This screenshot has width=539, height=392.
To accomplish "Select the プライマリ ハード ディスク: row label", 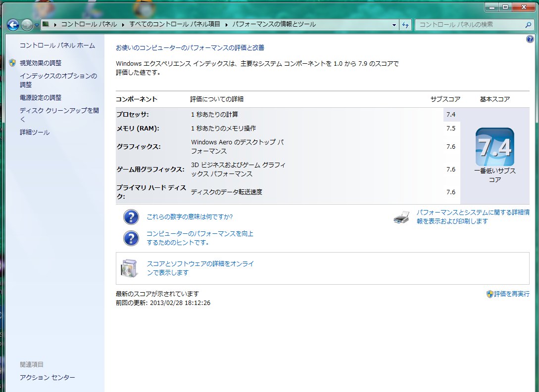I will [x=151, y=192].
